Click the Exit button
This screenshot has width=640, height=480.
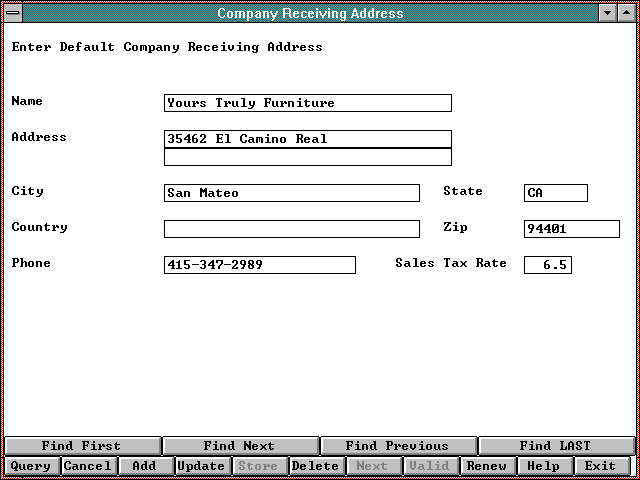click(601, 466)
